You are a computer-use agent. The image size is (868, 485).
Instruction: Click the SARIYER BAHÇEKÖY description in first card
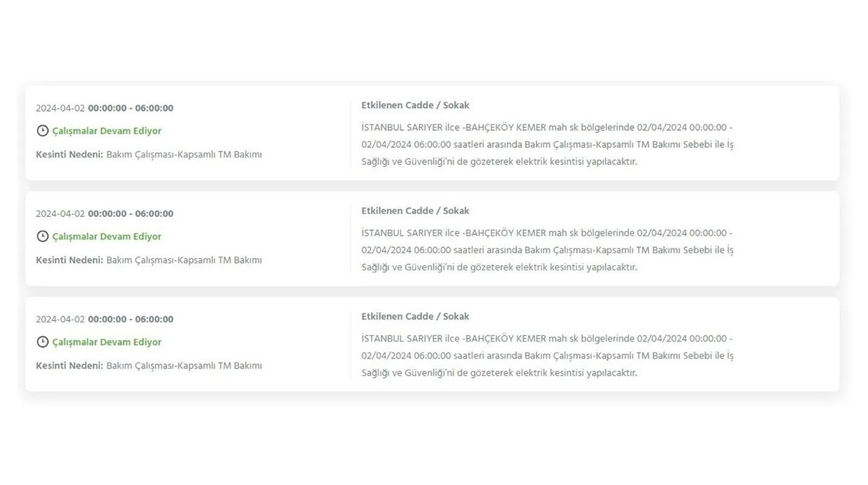[548, 145]
